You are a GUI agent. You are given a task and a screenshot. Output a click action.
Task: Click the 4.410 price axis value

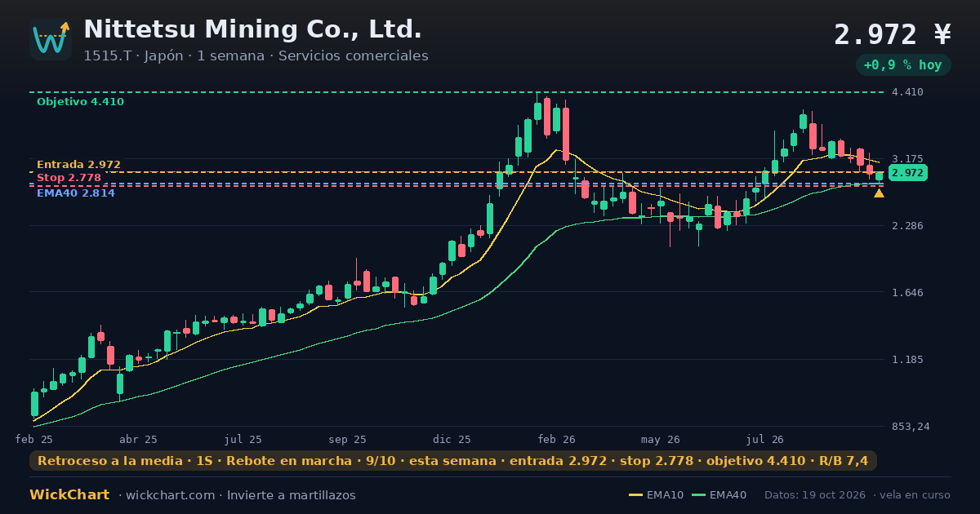tap(907, 92)
